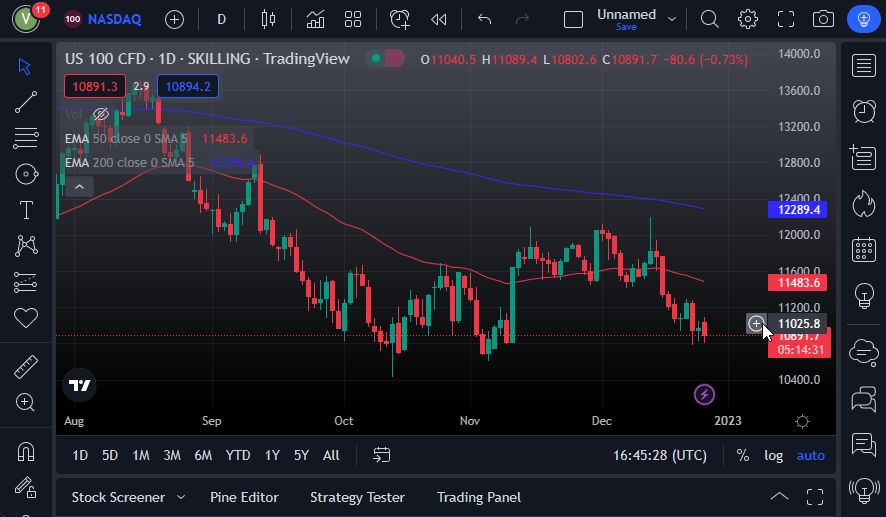
Task: Take a chart snapshot with camera icon
Action: click(823, 19)
